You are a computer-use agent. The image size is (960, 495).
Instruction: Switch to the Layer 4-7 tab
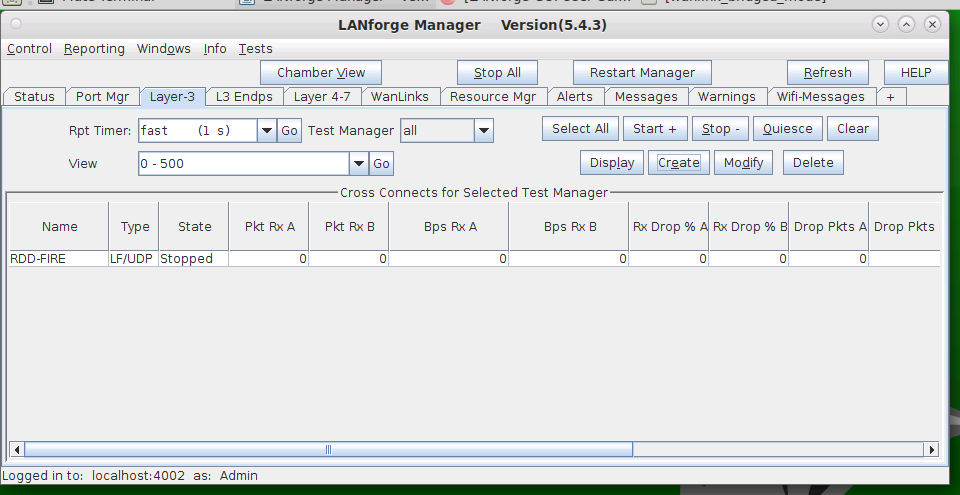point(322,97)
